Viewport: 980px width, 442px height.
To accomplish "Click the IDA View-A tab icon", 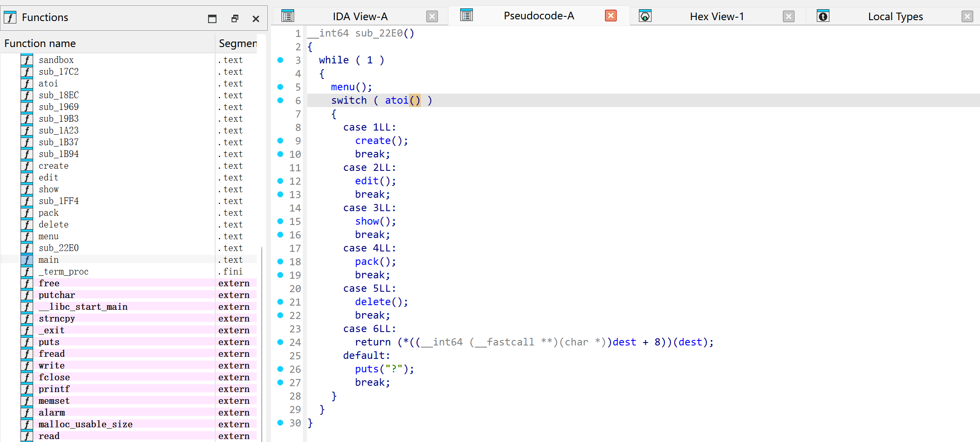I will pos(288,16).
